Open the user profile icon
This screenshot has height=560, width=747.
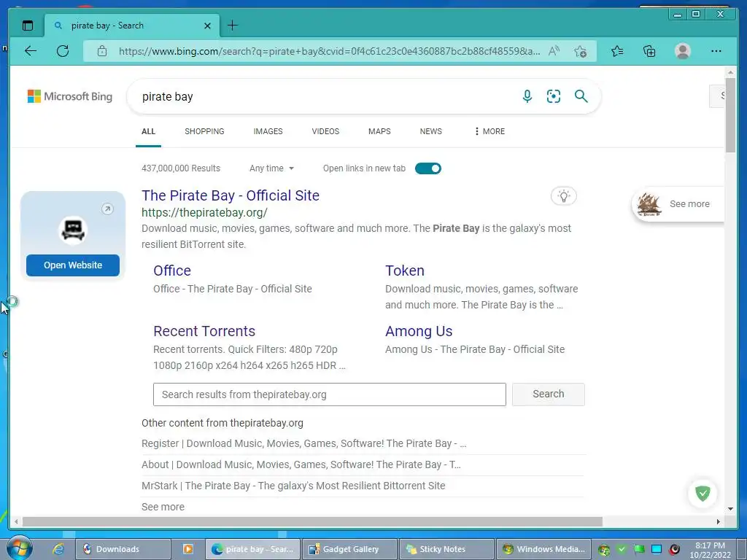coord(683,51)
